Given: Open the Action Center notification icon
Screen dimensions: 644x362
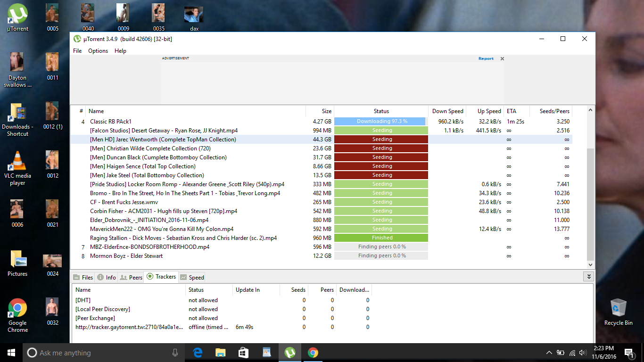Looking at the screenshot, I should (x=628, y=353).
